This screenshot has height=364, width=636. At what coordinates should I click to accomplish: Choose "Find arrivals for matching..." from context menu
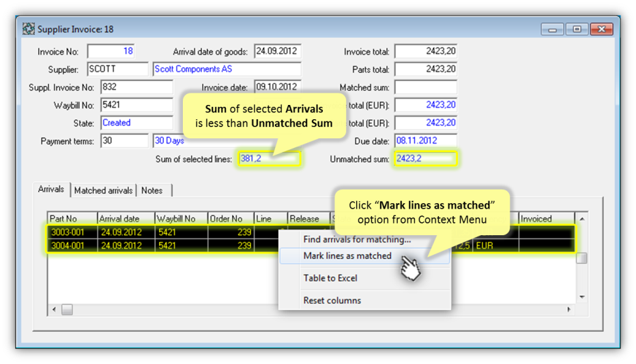pyautogui.click(x=357, y=239)
